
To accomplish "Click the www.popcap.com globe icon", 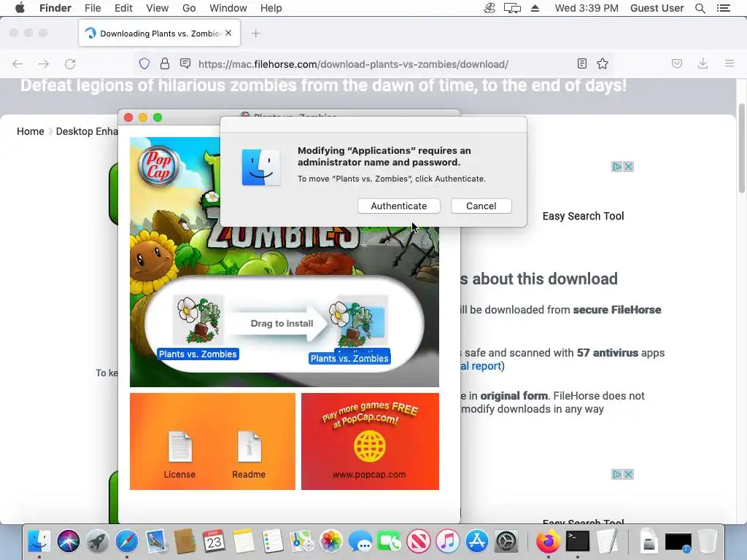I will tap(369, 447).
